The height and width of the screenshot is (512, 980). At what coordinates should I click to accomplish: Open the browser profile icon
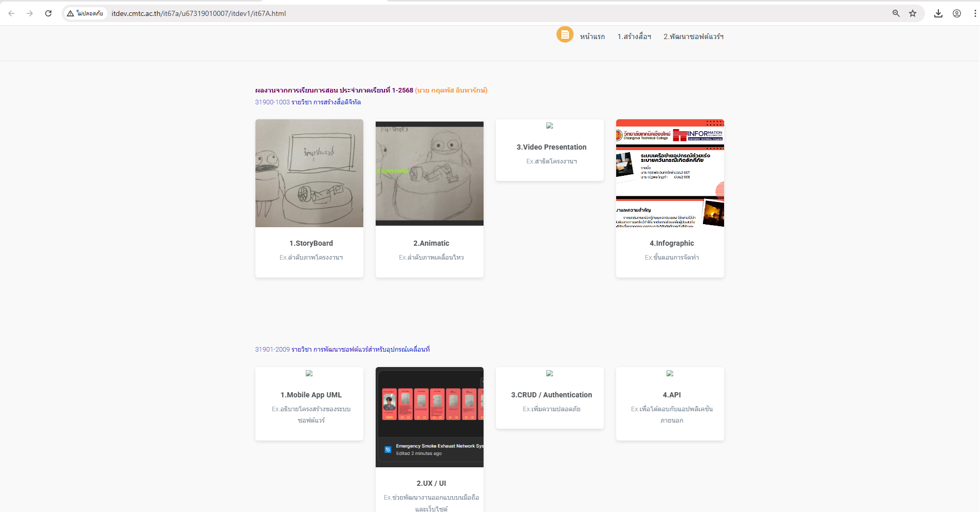957,13
